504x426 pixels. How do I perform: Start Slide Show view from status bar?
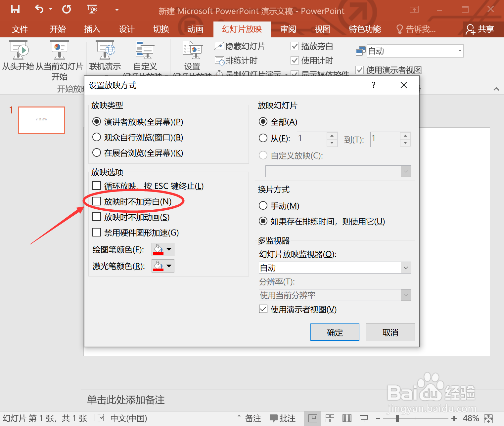coord(364,418)
